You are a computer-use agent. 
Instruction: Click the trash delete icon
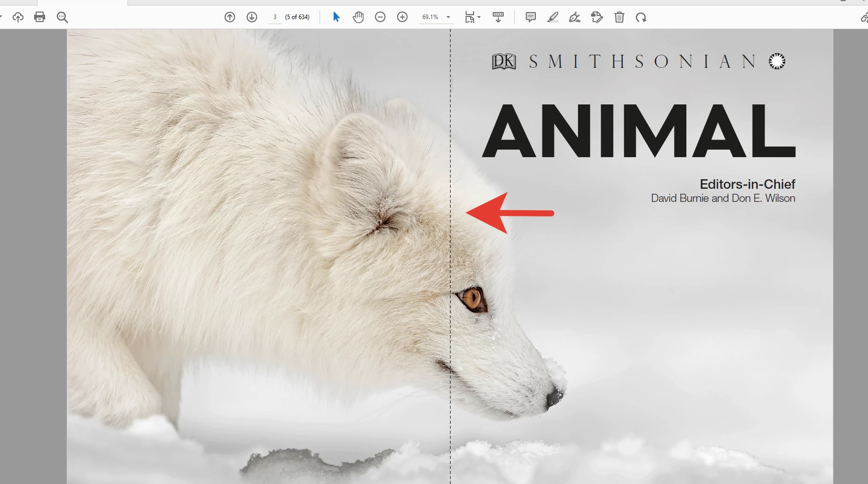click(619, 18)
